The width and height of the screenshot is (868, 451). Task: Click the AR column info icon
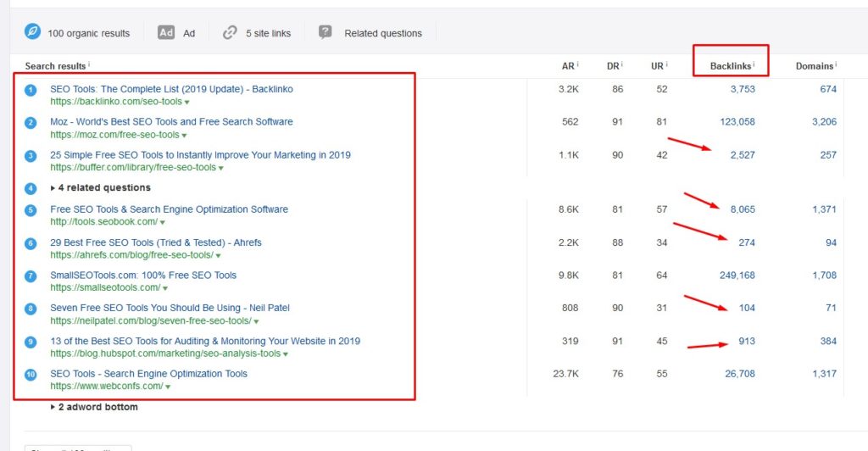[x=577, y=64]
